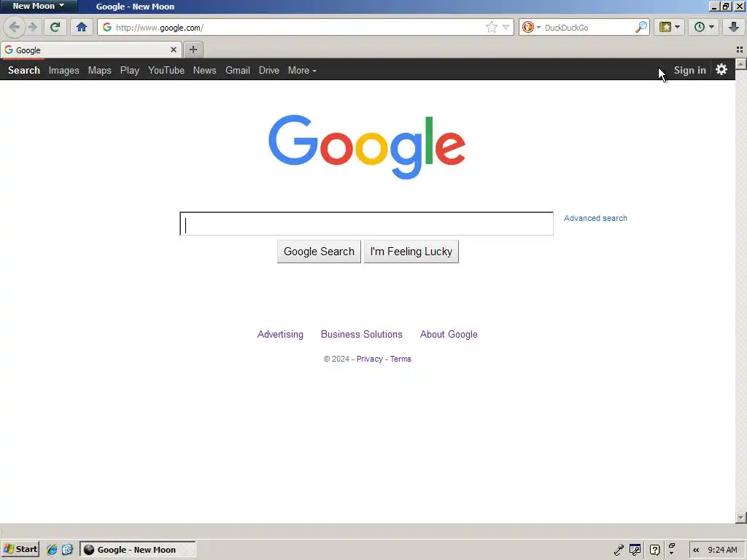This screenshot has height=560, width=747.
Task: Select Google - New Moon taskbar button
Action: (138, 550)
